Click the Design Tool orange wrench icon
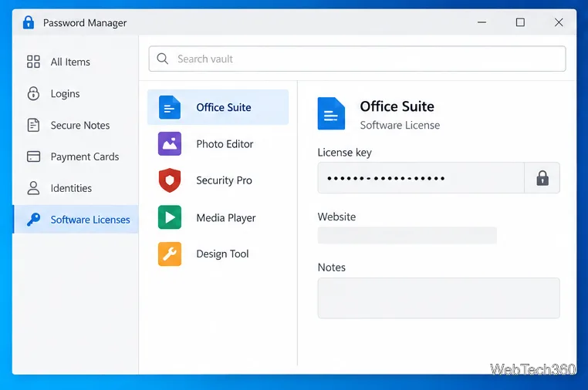Image resolution: width=588 pixels, height=390 pixels. (170, 254)
